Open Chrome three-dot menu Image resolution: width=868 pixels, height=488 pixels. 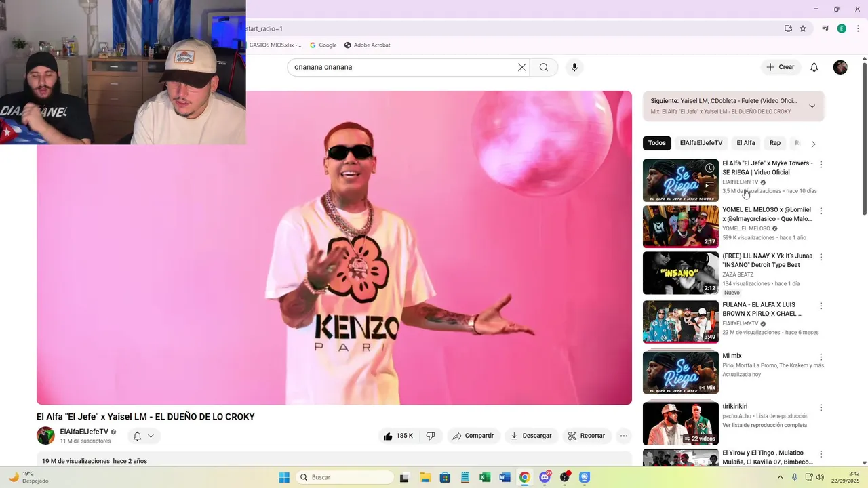858,28
